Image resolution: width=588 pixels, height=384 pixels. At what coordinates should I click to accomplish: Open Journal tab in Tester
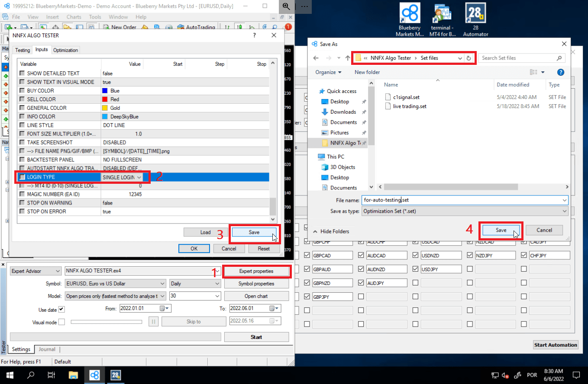click(47, 349)
